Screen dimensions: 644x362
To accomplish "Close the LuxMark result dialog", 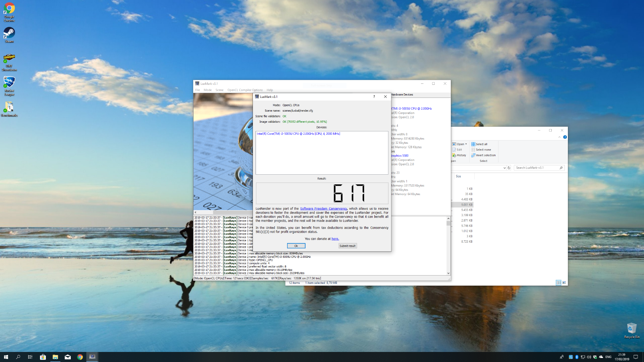I will point(385,97).
